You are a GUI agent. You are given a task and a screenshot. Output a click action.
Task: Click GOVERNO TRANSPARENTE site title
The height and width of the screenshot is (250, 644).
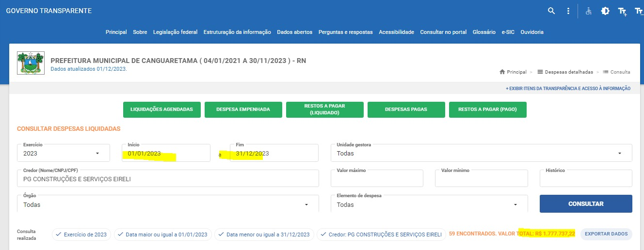(48, 11)
